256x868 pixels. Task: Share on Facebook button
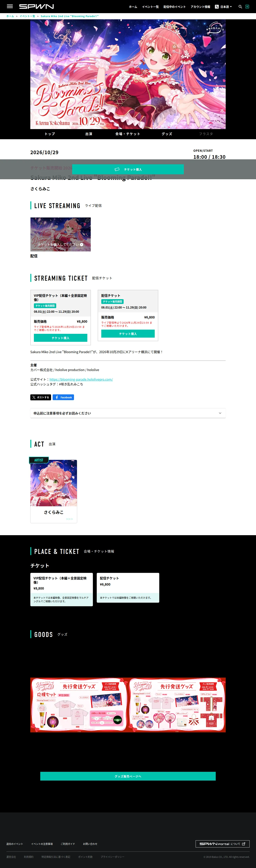coord(63,397)
